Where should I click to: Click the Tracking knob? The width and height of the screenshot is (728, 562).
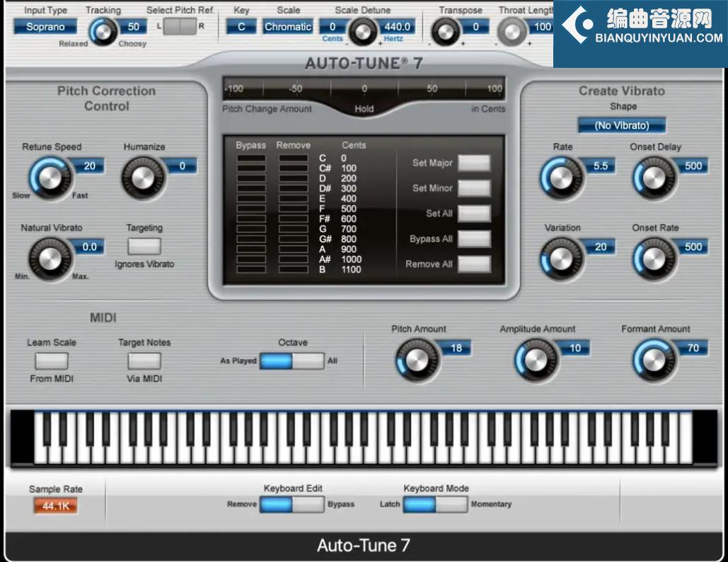tap(103, 31)
